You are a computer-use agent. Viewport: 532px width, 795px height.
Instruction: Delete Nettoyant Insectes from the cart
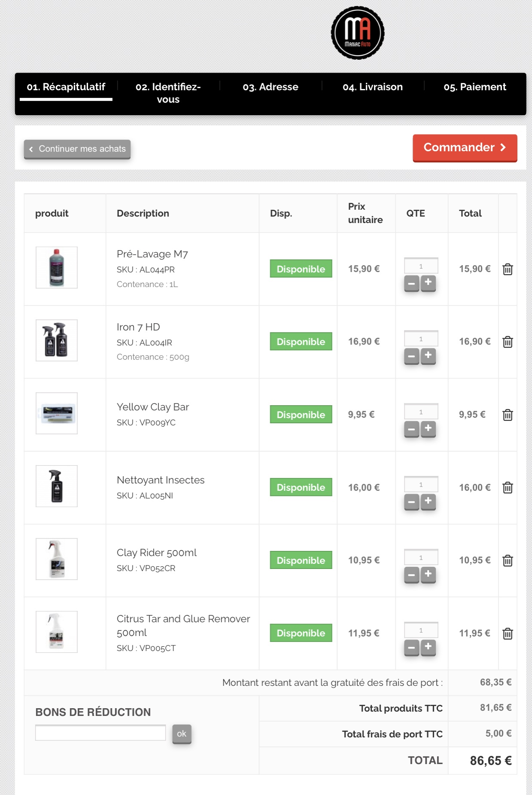508,488
